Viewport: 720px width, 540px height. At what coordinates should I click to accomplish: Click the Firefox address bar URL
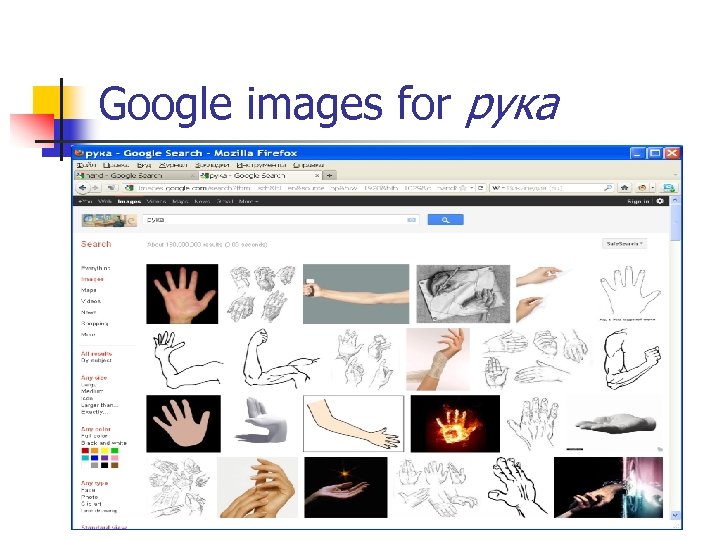point(298,188)
